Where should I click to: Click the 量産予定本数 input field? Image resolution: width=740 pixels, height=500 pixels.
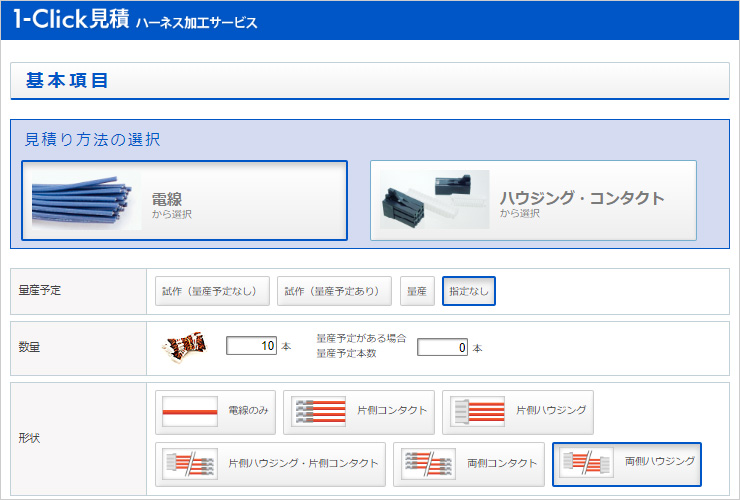coord(442,348)
